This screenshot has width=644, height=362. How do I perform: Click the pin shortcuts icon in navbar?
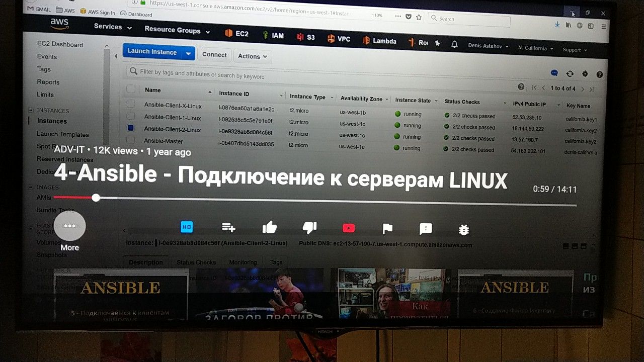tap(437, 44)
